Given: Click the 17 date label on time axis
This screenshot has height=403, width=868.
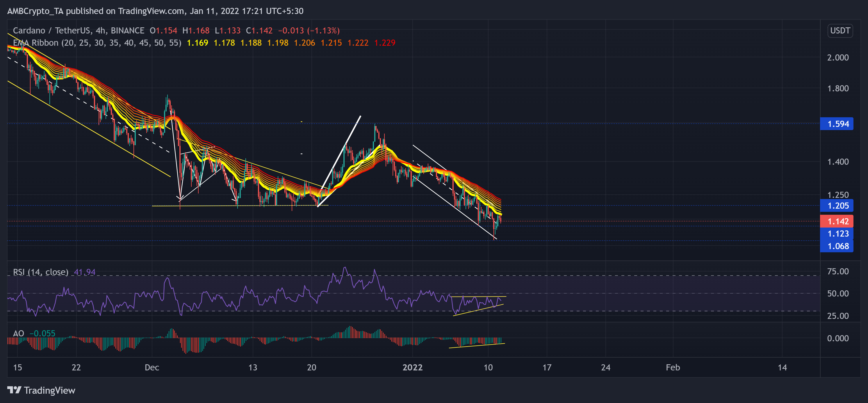Looking at the screenshot, I should [547, 367].
